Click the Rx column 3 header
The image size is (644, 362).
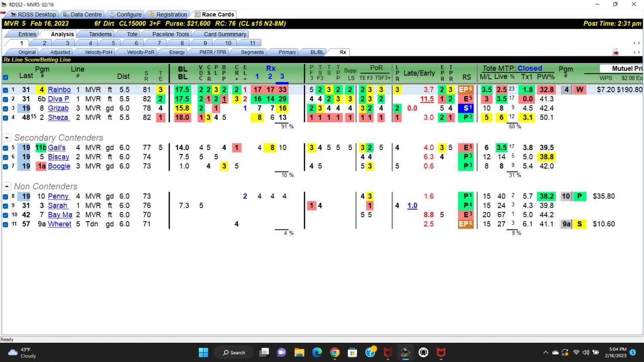(x=282, y=77)
